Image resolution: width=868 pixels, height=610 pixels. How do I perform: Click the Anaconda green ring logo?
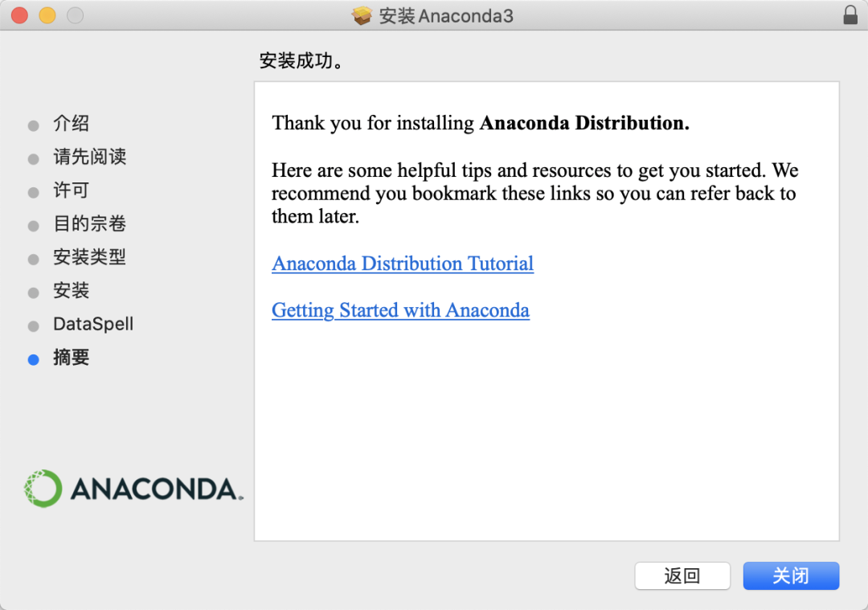[43, 488]
